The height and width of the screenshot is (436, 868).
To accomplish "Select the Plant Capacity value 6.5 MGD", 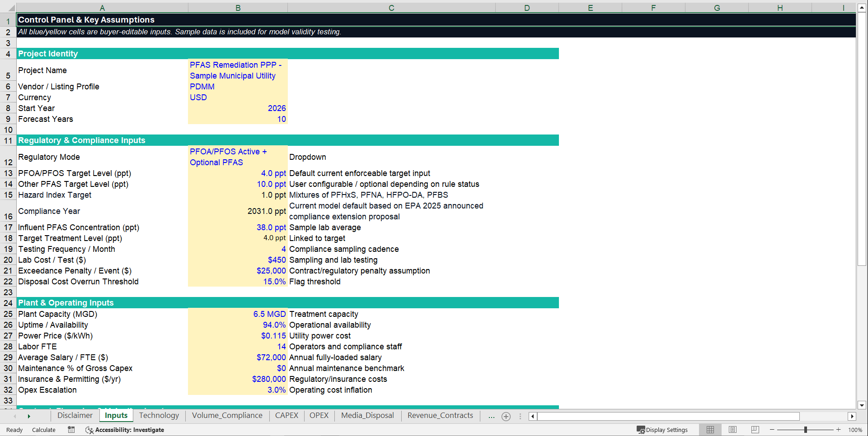I will point(238,314).
